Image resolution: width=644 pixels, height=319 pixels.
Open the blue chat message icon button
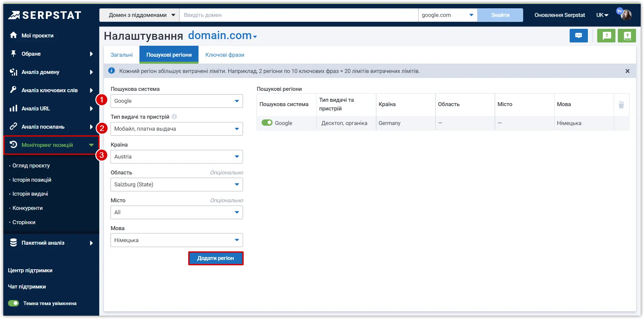(579, 35)
